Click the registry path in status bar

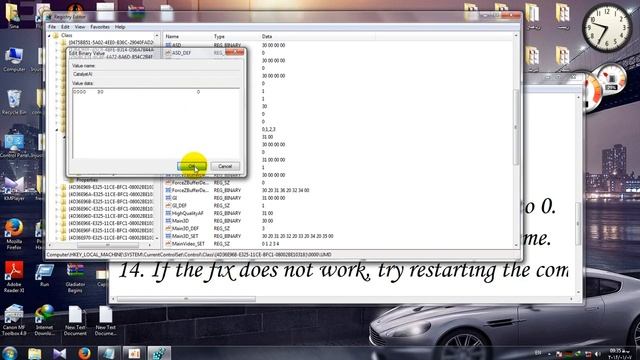tap(189, 255)
